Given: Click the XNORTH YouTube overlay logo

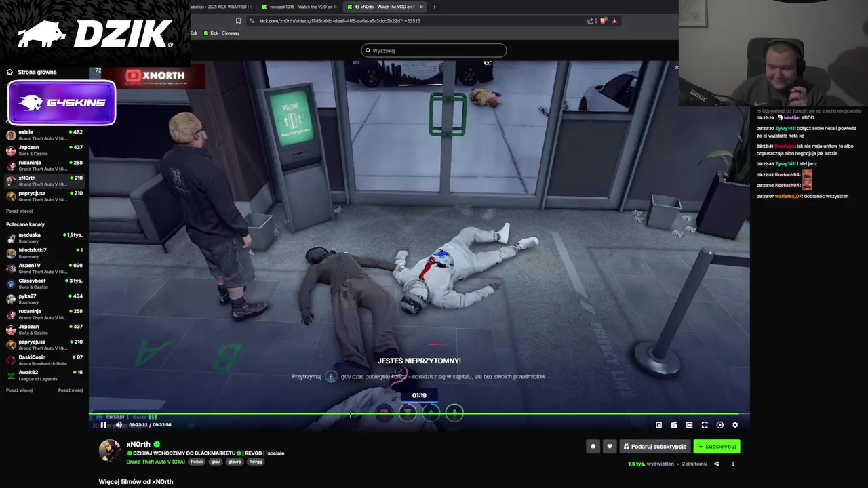Looking at the screenshot, I should pyautogui.click(x=155, y=75).
